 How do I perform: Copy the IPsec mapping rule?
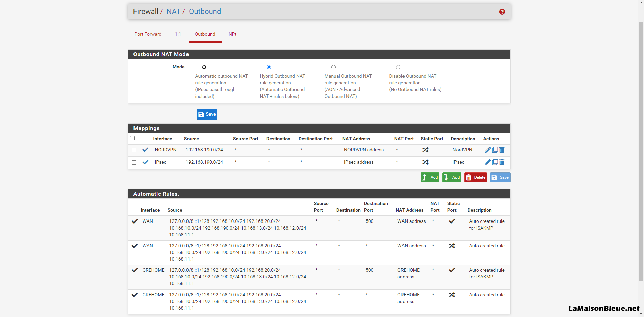495,162
